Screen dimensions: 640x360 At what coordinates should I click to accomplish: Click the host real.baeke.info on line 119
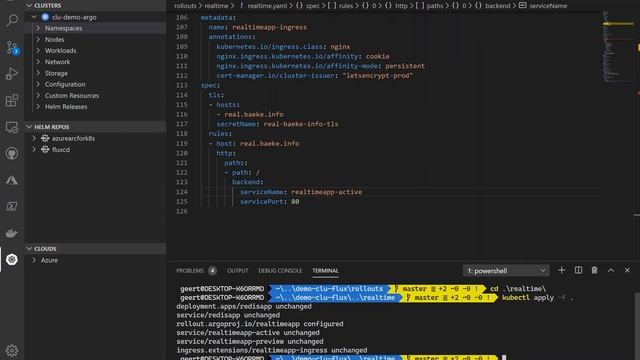tap(269, 144)
